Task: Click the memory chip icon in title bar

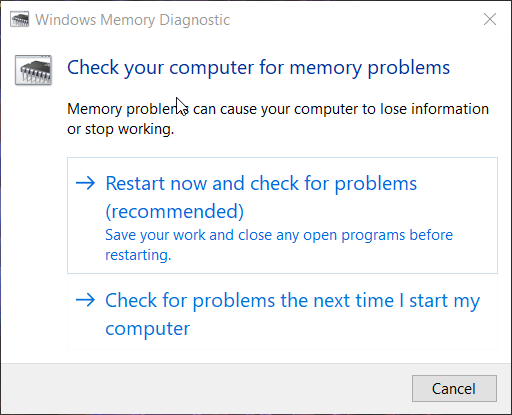Action: click(20, 20)
